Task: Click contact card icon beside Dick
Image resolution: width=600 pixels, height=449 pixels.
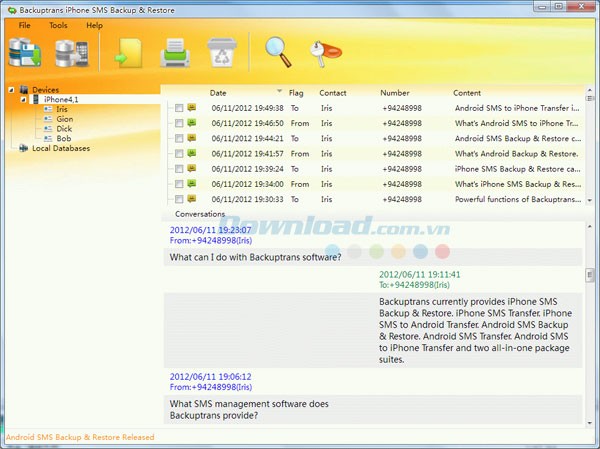Action: coord(48,129)
